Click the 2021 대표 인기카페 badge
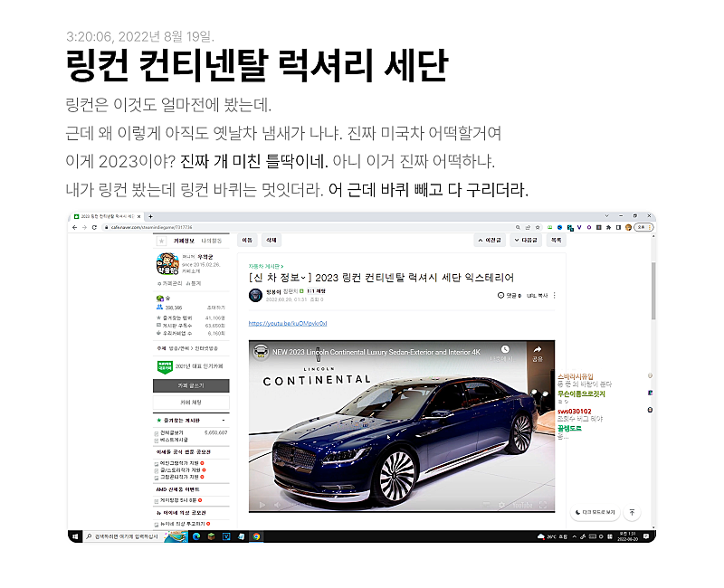 [x=190, y=366]
